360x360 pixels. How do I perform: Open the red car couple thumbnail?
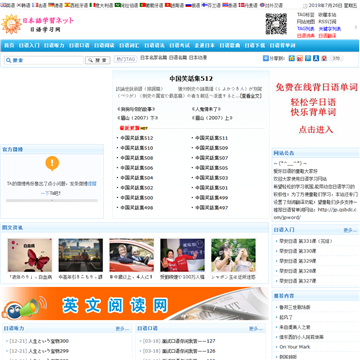[x=132, y=255]
